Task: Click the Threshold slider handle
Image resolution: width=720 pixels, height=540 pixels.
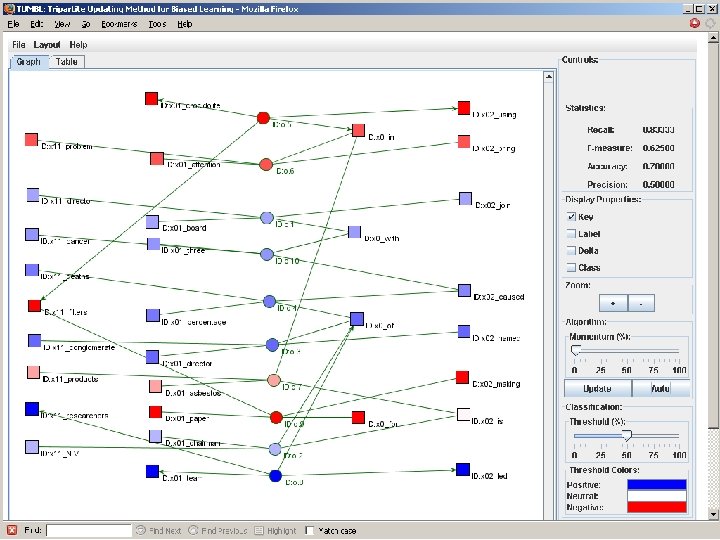Action: pyautogui.click(x=627, y=436)
